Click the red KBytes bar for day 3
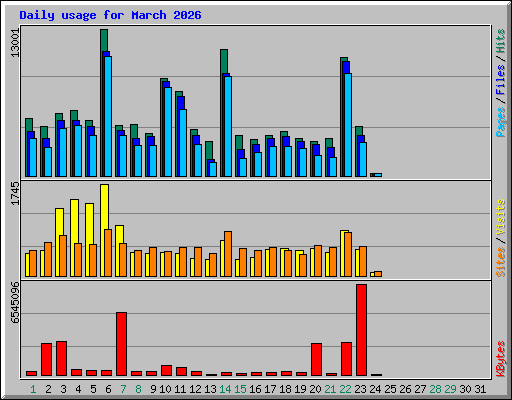Screen dimensions: 512x400 point(61,359)
